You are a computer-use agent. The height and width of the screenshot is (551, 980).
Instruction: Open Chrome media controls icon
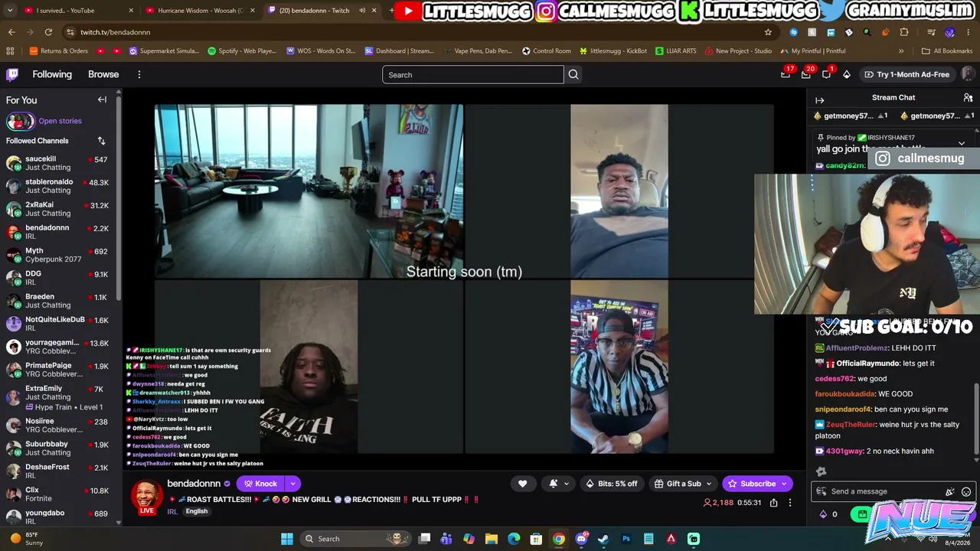[x=931, y=32]
